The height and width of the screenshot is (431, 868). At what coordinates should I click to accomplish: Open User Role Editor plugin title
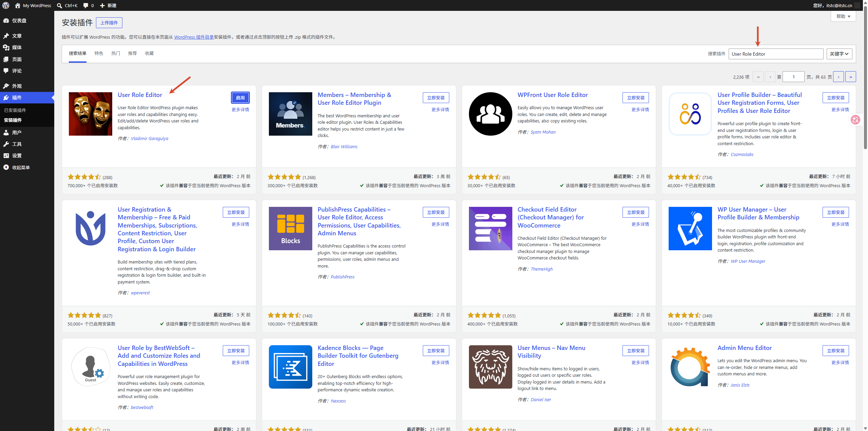point(140,95)
